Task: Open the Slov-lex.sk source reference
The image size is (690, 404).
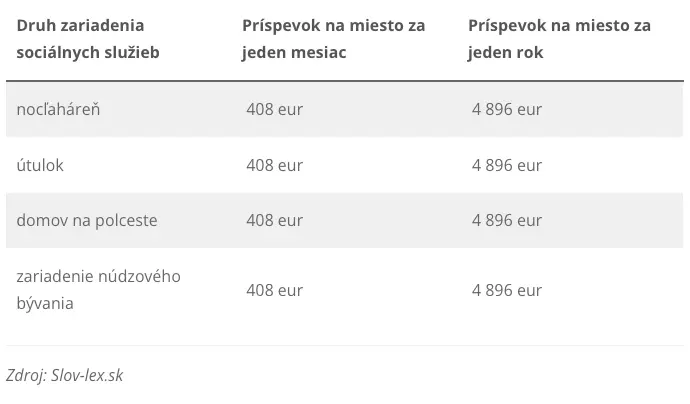Action: click(87, 376)
